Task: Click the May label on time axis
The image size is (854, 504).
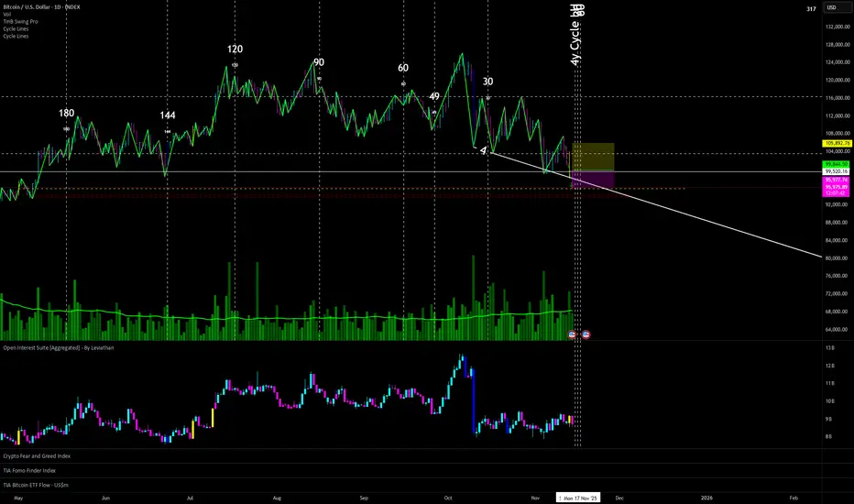Action: click(x=18, y=498)
